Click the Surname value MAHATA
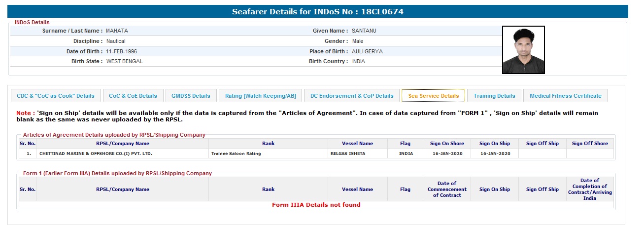Screen dimensions: 644x228 click(x=117, y=31)
